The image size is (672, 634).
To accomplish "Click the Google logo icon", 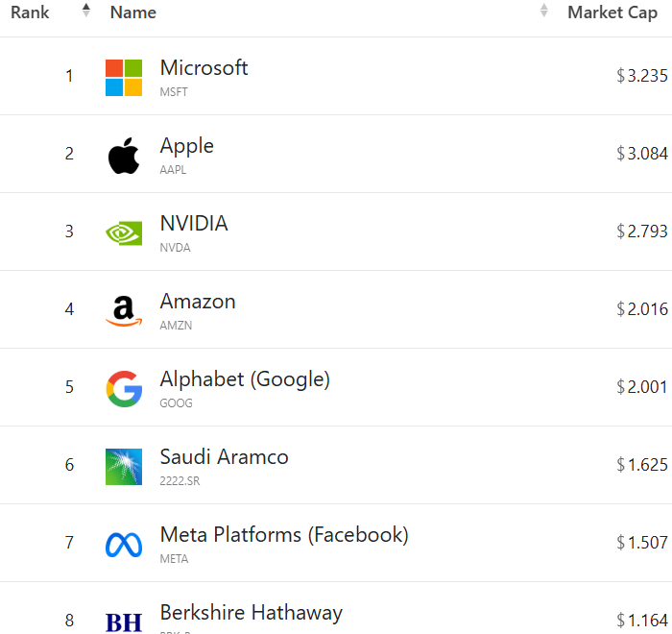I will [x=124, y=389].
